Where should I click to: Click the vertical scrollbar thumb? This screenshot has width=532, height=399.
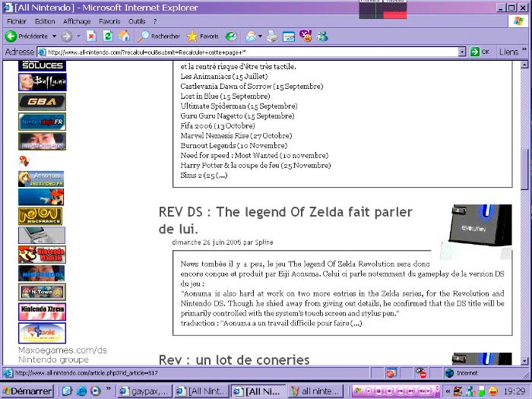[x=524, y=169]
